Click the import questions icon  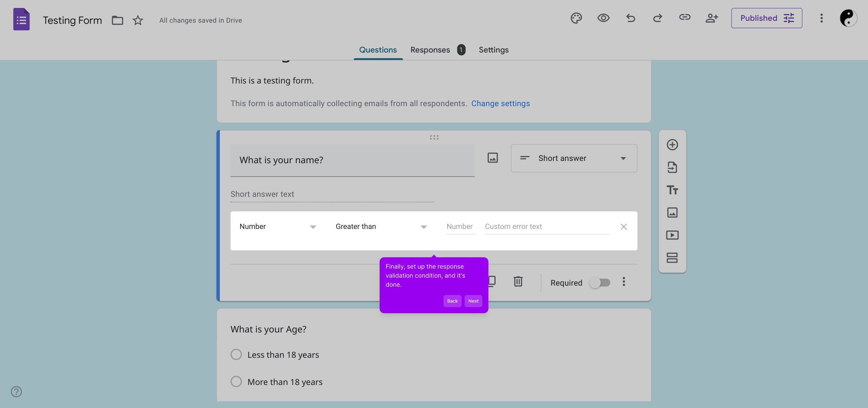pyautogui.click(x=672, y=167)
